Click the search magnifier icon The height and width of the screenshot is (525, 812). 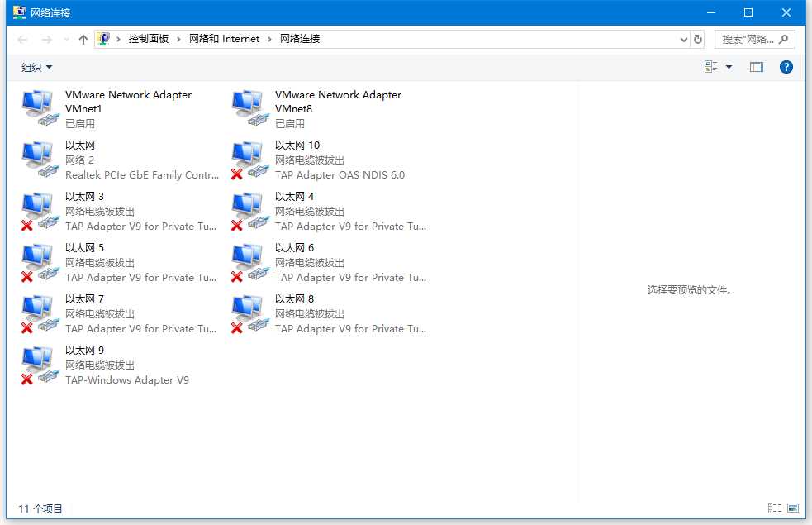pos(783,39)
